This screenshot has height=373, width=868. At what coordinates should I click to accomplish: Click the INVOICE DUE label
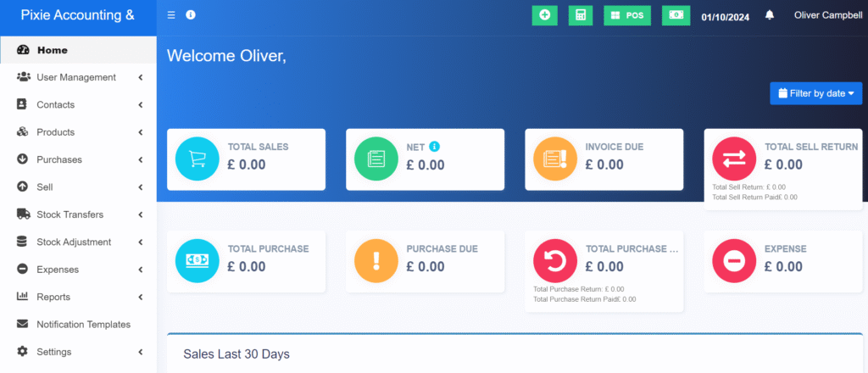pyautogui.click(x=615, y=148)
